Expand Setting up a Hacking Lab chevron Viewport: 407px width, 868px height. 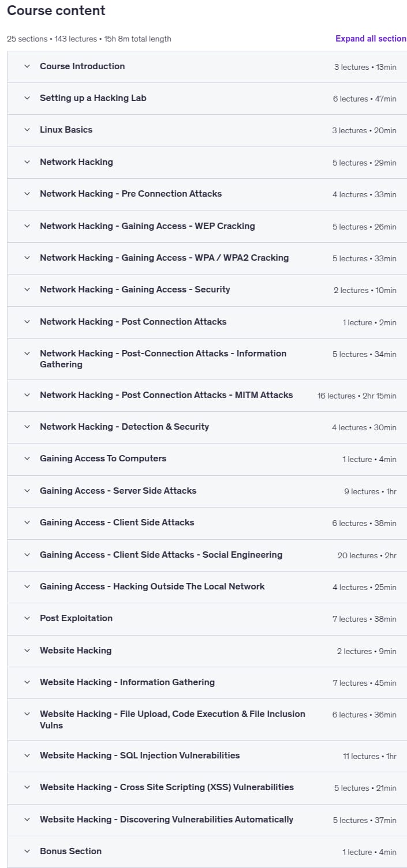pyautogui.click(x=27, y=98)
